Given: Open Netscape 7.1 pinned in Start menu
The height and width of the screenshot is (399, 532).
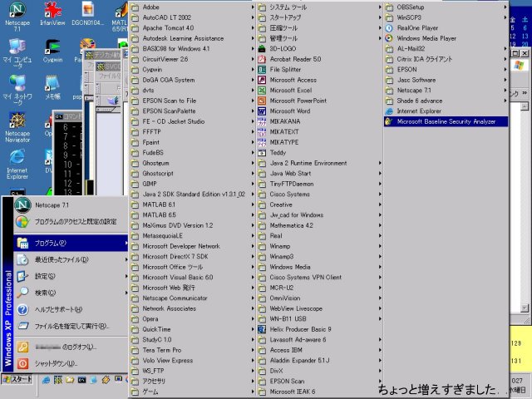Looking at the screenshot, I should (71, 205).
